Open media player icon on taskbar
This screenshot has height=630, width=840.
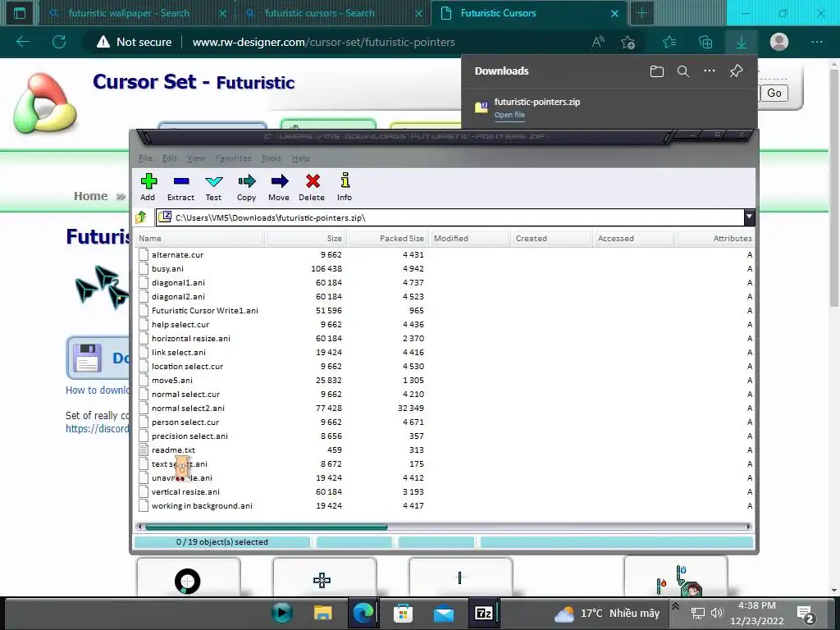click(282, 613)
